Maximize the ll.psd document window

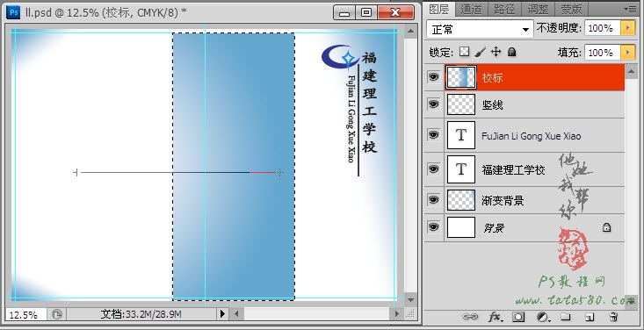[366, 12]
